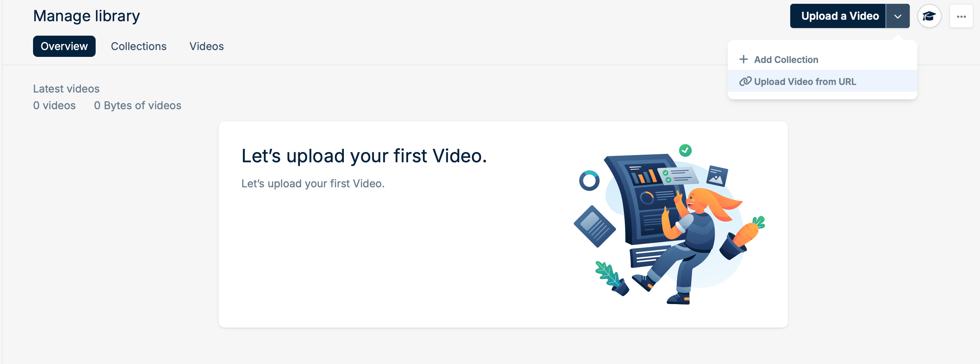
Task: Click the green checkmark badge in illustration
Action: (x=685, y=151)
